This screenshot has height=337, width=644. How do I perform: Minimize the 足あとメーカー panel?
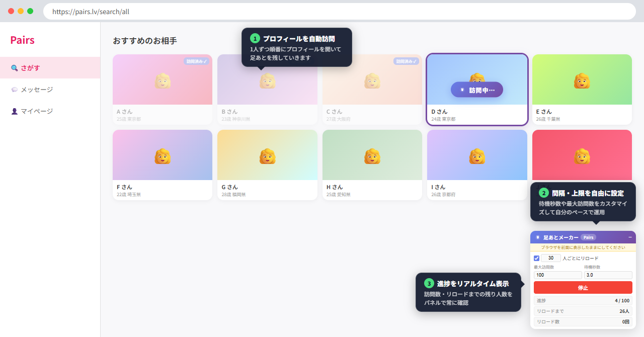630,237
